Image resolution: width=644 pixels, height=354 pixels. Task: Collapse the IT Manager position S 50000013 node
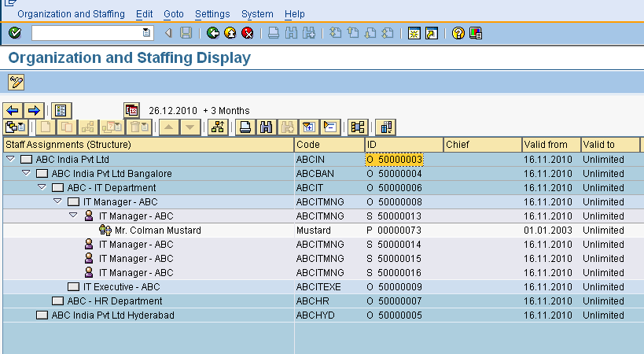pos(73,216)
